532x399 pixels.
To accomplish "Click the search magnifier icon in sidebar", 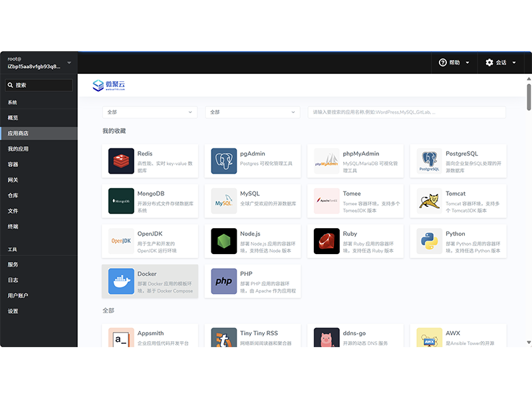I will (x=11, y=85).
